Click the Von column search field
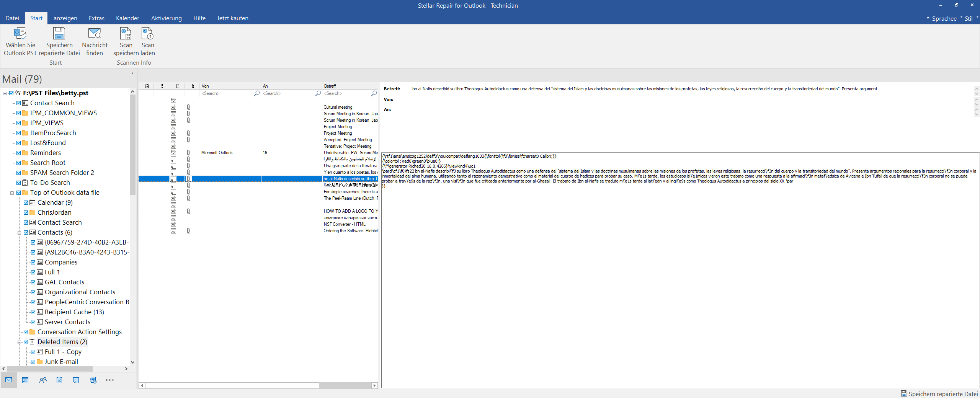The height and width of the screenshot is (398, 980). pos(227,93)
